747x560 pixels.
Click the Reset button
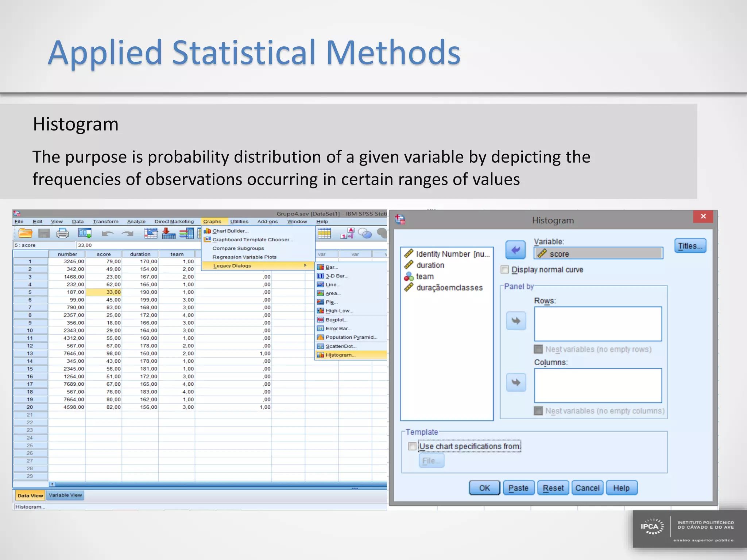pyautogui.click(x=553, y=488)
